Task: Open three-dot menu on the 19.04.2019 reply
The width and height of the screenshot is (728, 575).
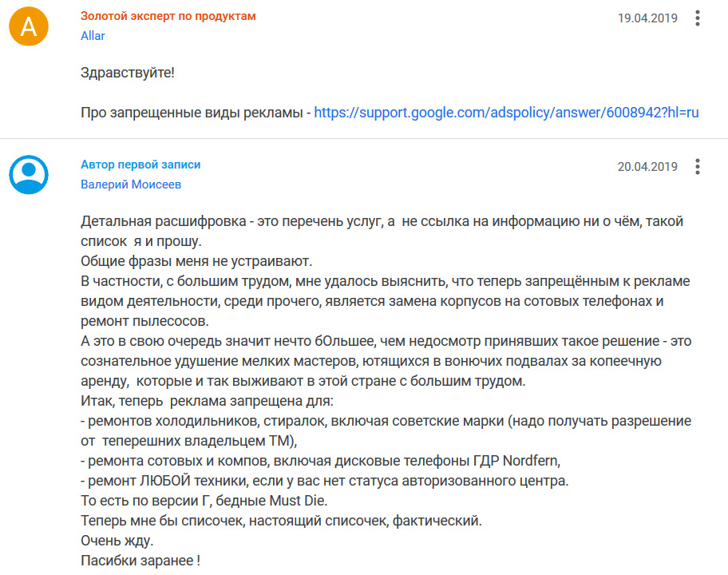Action: point(698,18)
